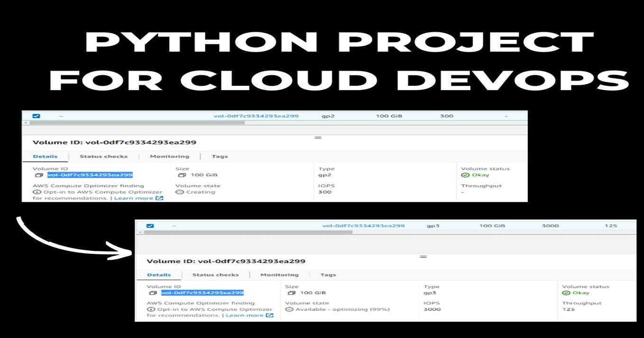Switch to the Status checks tab (top panel)
The width and height of the screenshot is (644, 338).
[103, 156]
